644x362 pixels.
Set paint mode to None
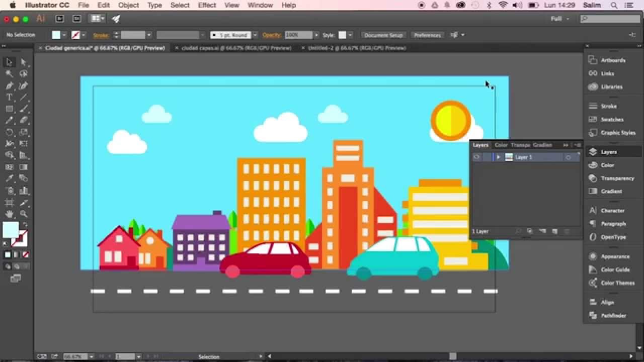click(26, 255)
